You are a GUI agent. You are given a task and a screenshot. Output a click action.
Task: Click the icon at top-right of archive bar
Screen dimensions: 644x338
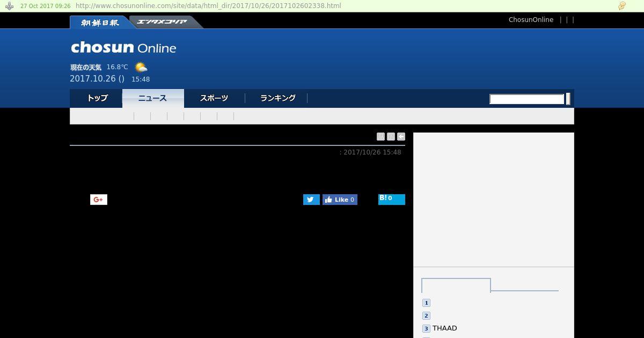click(622, 6)
